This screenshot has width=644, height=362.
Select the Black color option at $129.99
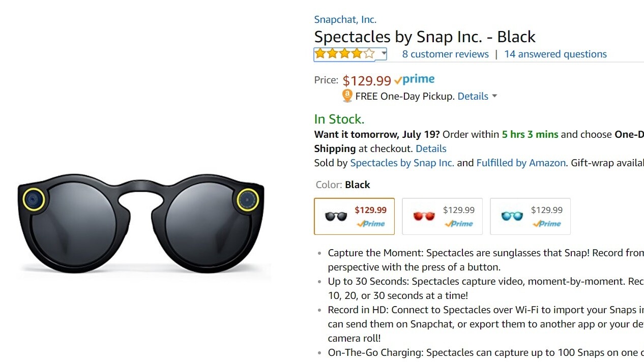[x=355, y=216]
